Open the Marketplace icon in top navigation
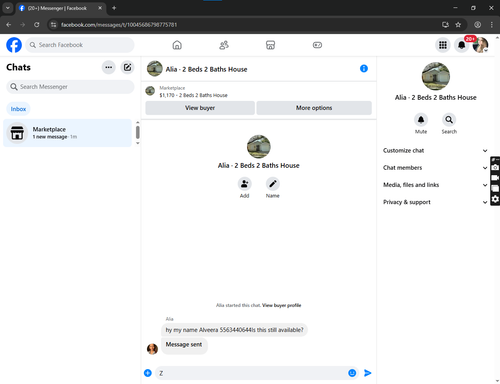The width and height of the screenshot is (500, 384). (270, 45)
